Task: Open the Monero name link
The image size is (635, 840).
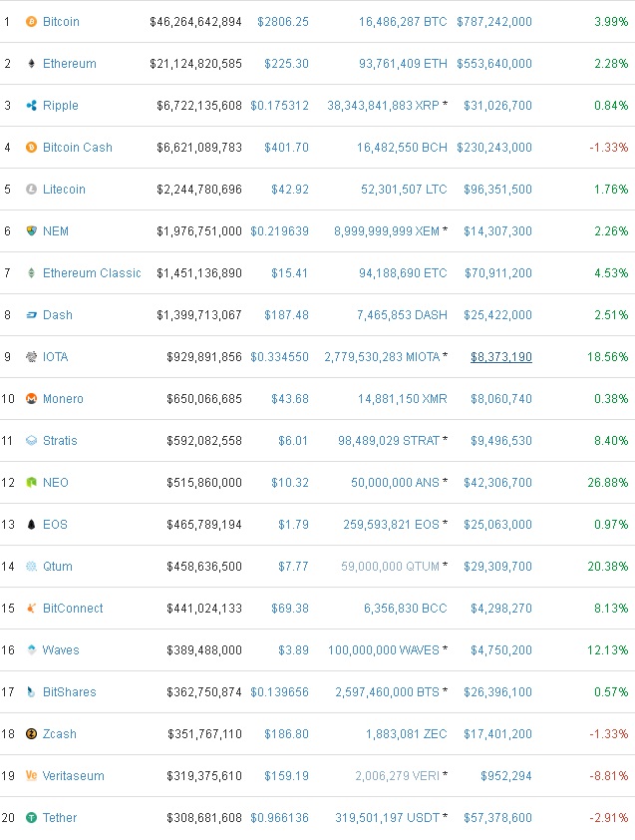Action: pos(63,399)
